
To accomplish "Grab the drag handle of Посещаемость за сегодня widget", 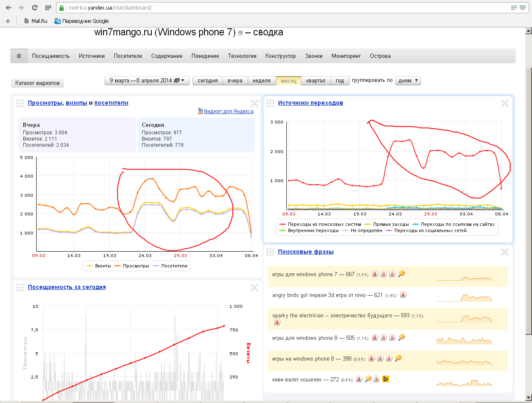I will point(20,287).
